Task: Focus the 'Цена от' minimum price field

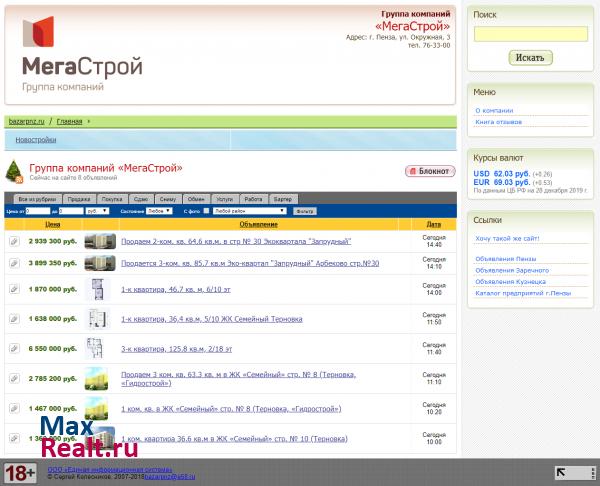Action: (x=38, y=211)
